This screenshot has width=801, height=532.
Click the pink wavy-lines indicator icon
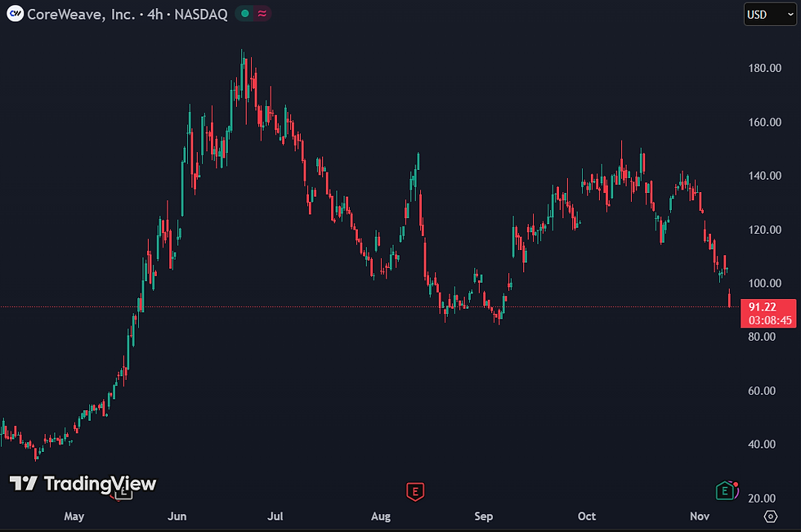(262, 14)
